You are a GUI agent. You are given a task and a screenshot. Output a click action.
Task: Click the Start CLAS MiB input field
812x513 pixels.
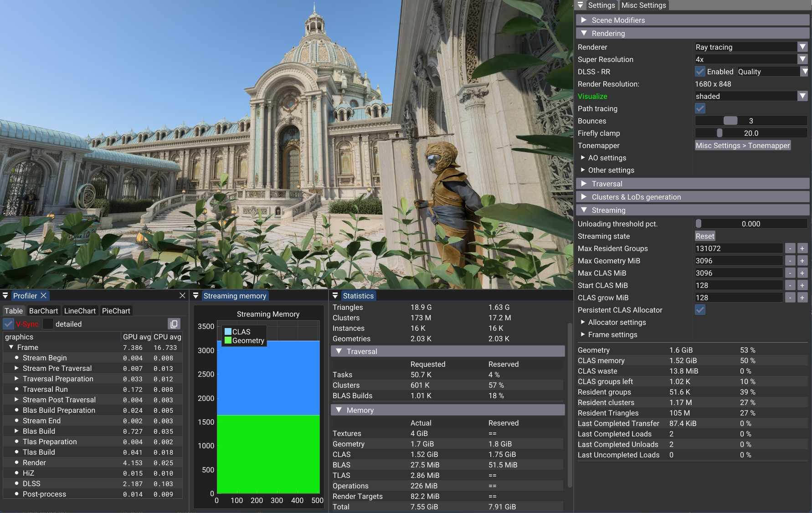739,285
